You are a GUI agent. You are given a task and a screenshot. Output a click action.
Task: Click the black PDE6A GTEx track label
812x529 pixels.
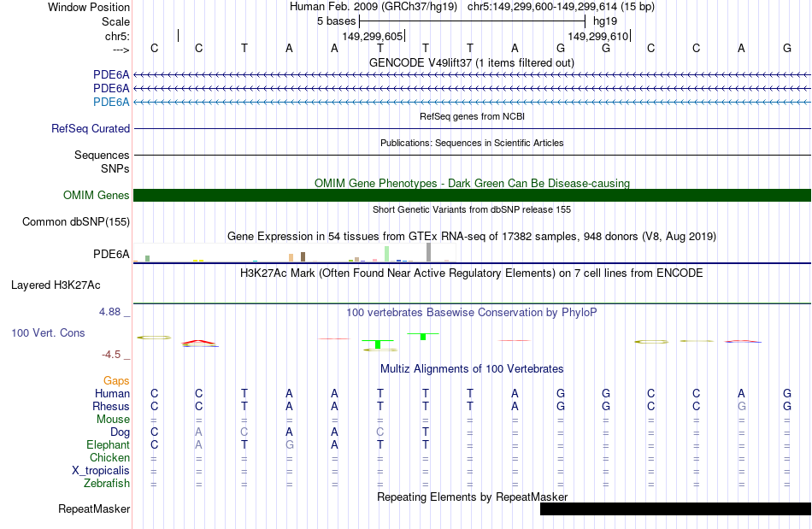[111, 254]
